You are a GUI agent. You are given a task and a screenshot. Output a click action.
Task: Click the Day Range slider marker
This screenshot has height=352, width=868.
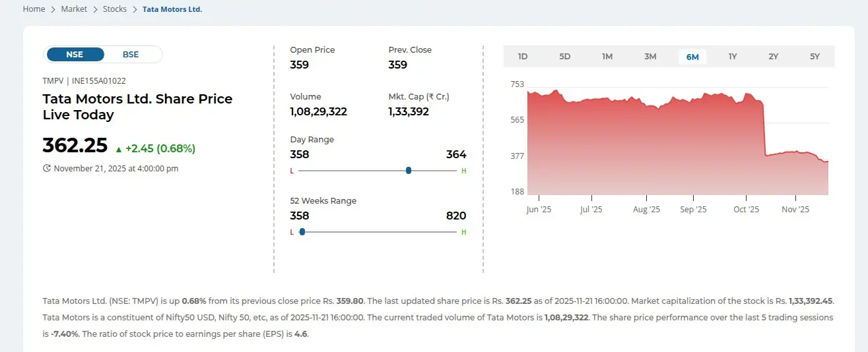click(409, 170)
